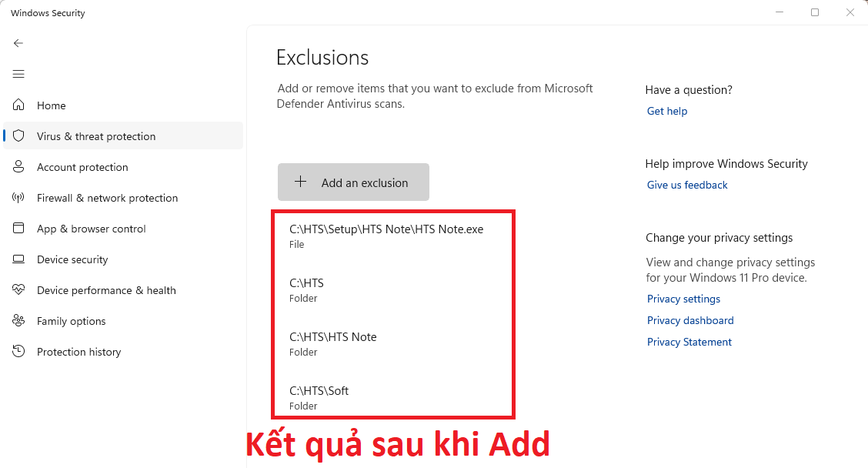The width and height of the screenshot is (868, 468).
Task: Click the App & browser control window icon
Action: [x=18, y=228]
